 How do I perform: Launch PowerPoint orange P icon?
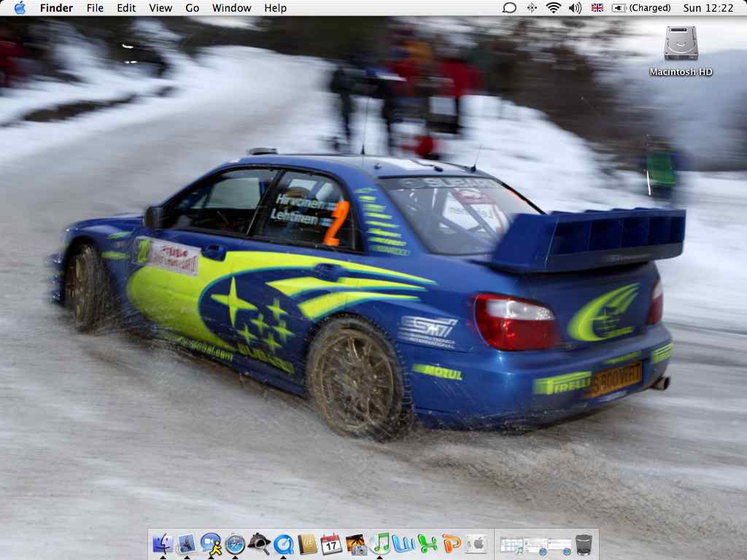point(452,544)
